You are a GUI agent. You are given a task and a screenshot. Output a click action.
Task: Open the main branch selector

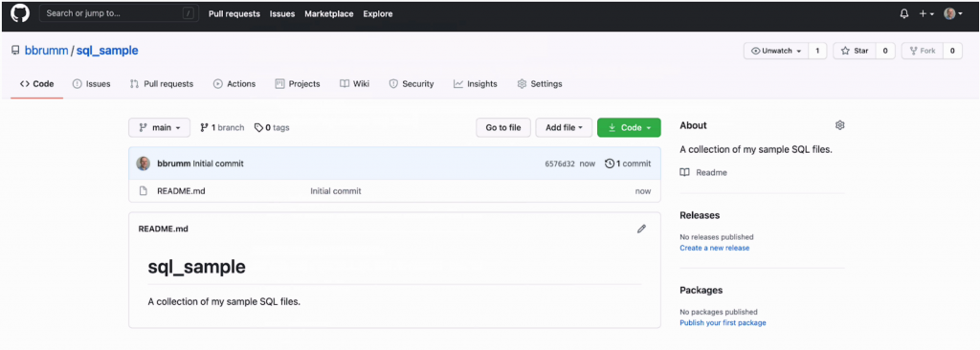click(160, 127)
